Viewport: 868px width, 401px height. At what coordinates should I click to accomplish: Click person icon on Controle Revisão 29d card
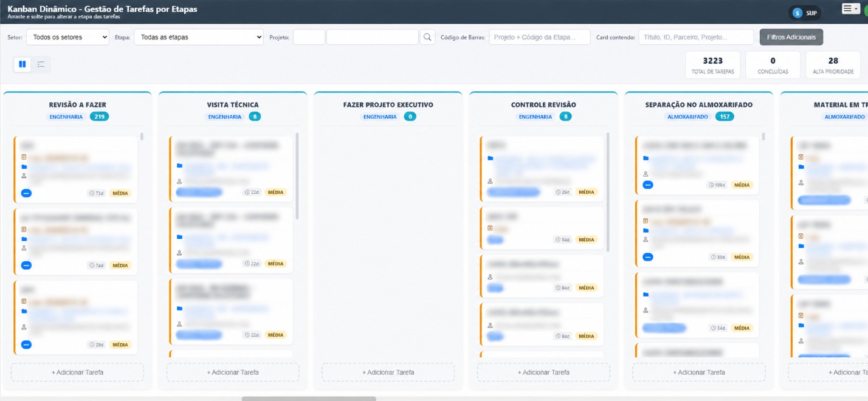pos(491,181)
